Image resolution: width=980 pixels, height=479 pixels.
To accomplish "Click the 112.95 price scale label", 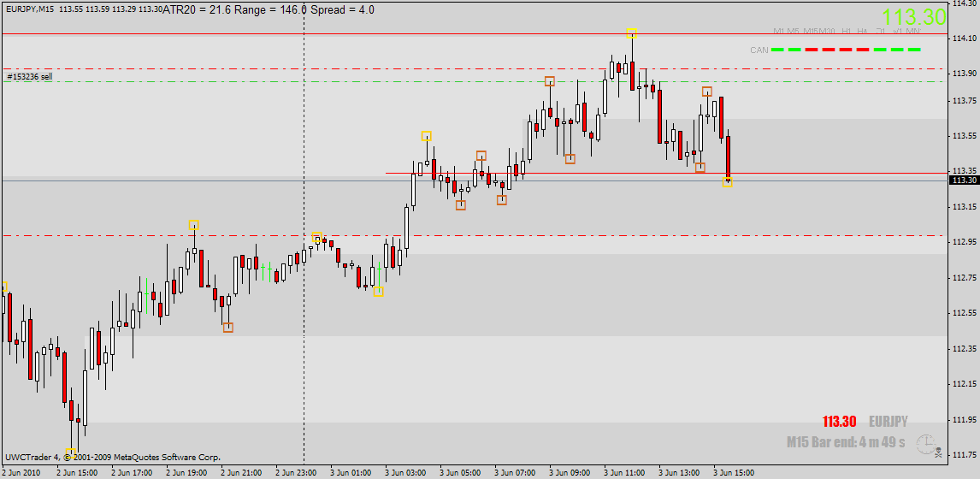I will pos(963,242).
